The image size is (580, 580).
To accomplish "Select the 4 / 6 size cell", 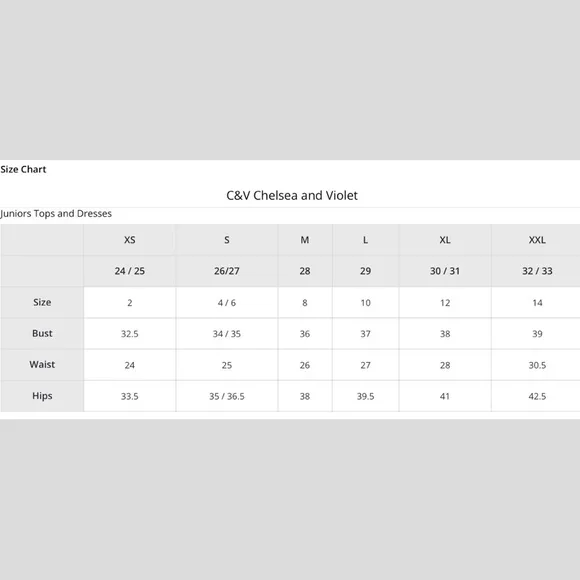I will [x=227, y=303].
